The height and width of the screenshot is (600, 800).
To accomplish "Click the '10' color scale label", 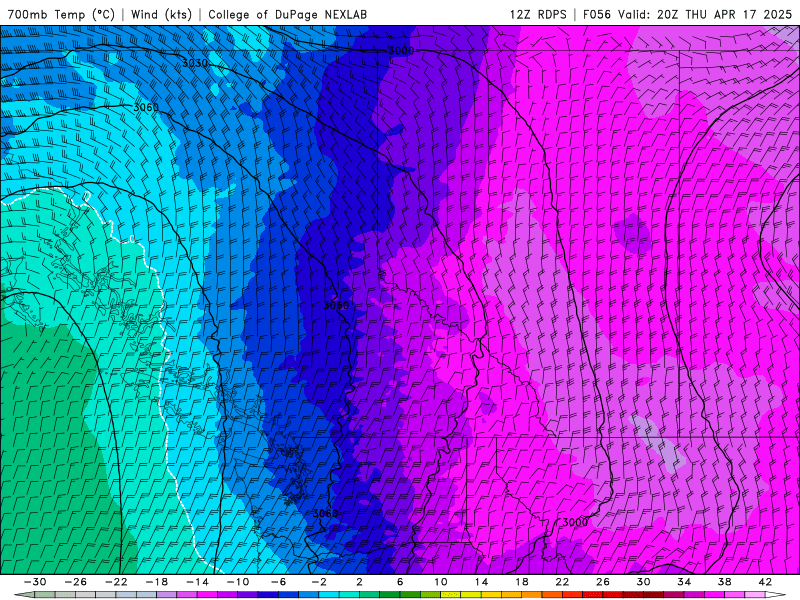I will click(x=441, y=582).
